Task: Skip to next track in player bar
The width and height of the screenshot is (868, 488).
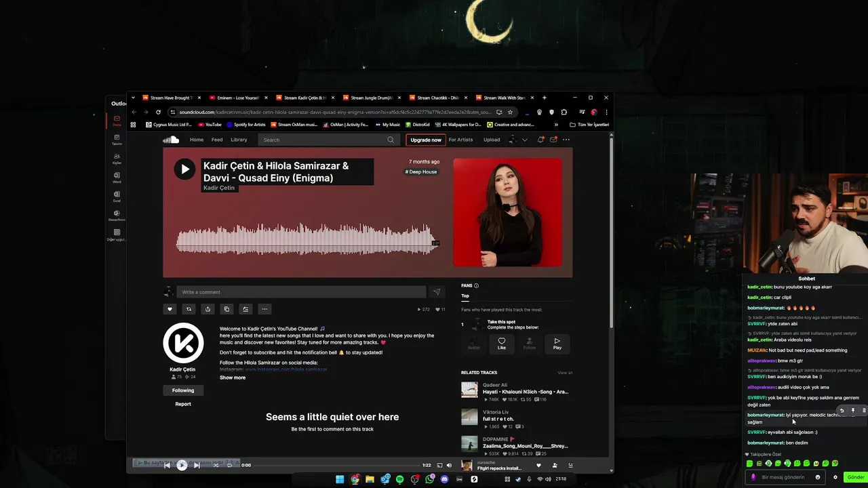Action: [197, 466]
